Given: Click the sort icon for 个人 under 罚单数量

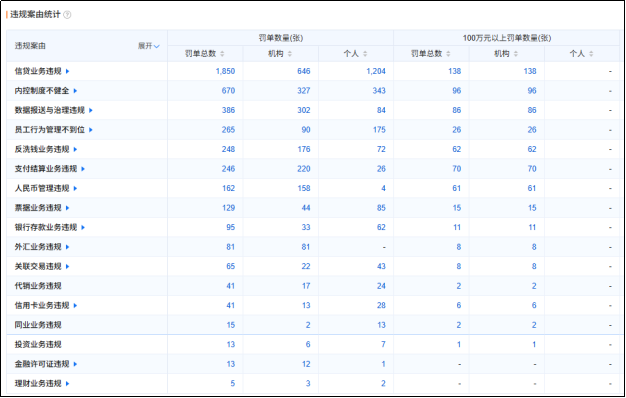Looking at the screenshot, I should (x=365, y=54).
